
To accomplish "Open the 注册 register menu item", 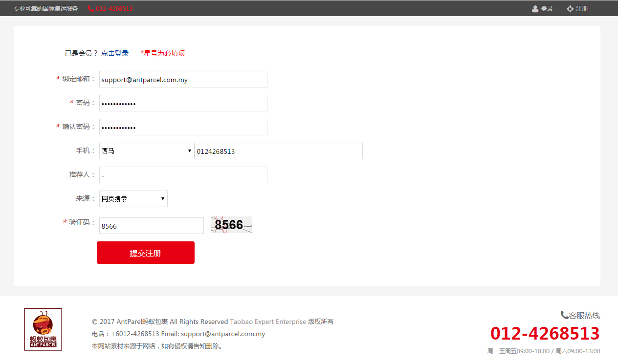I will coord(582,9).
